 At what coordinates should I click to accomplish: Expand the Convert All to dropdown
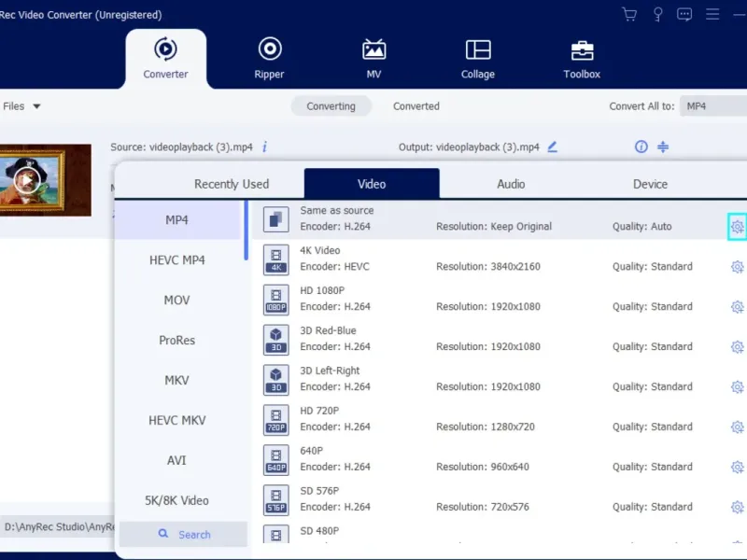coord(712,106)
